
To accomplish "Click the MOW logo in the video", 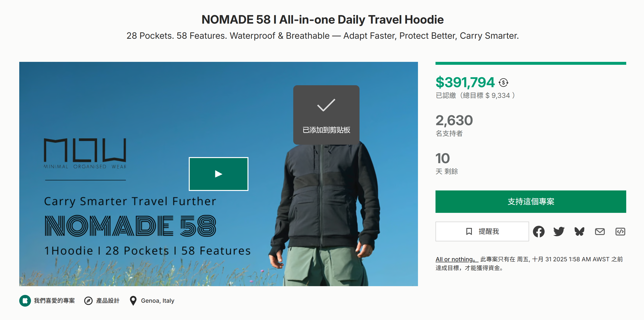I will click(85, 153).
